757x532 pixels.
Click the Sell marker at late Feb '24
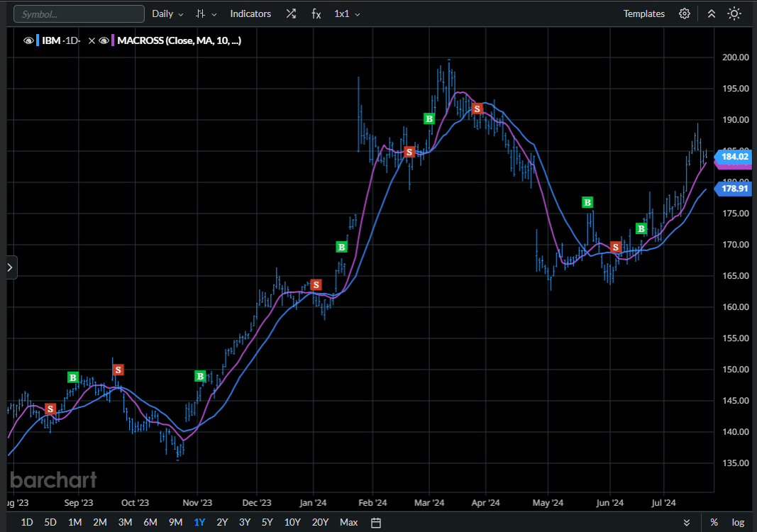409,153
